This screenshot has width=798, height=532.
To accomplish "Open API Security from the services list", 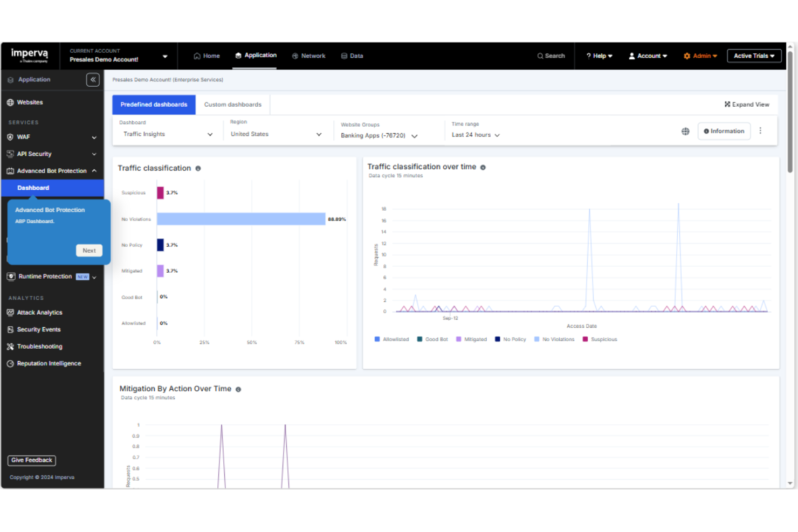I will tap(35, 154).
